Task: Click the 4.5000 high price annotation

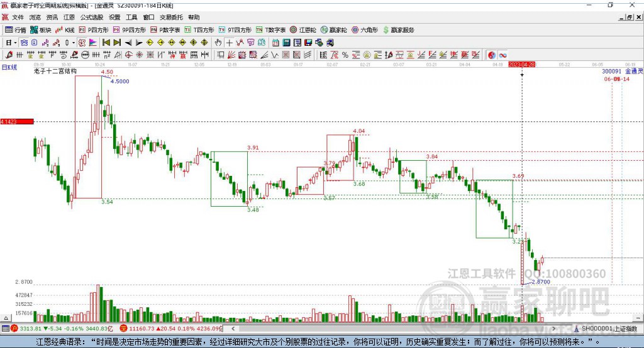Action: [x=119, y=81]
